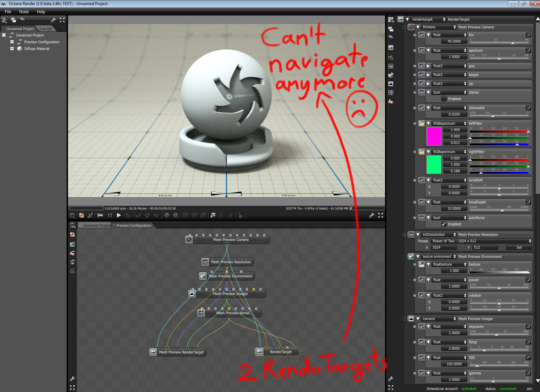Open the File menu
Screen dimensions: 540x392
8,11
